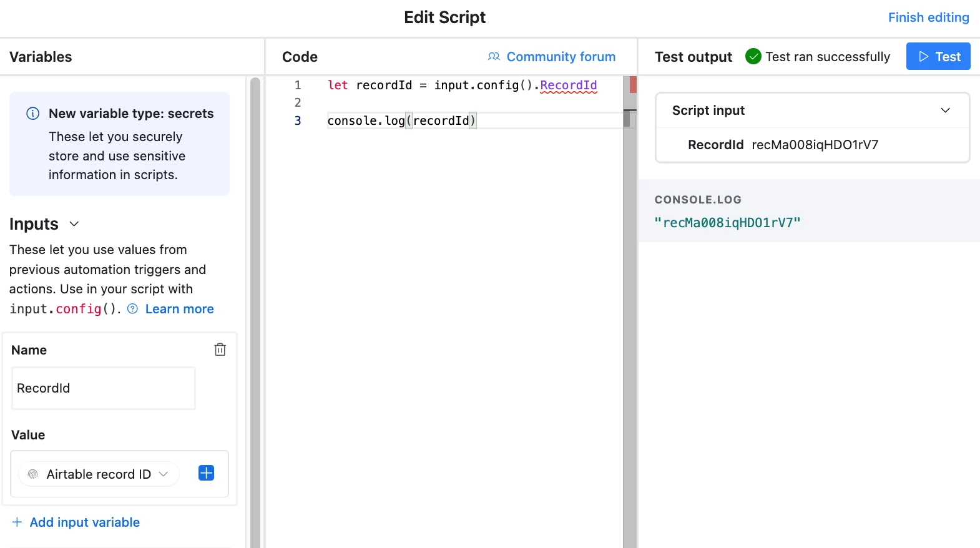
Task: Open the Community forum link
Action: [x=561, y=57]
